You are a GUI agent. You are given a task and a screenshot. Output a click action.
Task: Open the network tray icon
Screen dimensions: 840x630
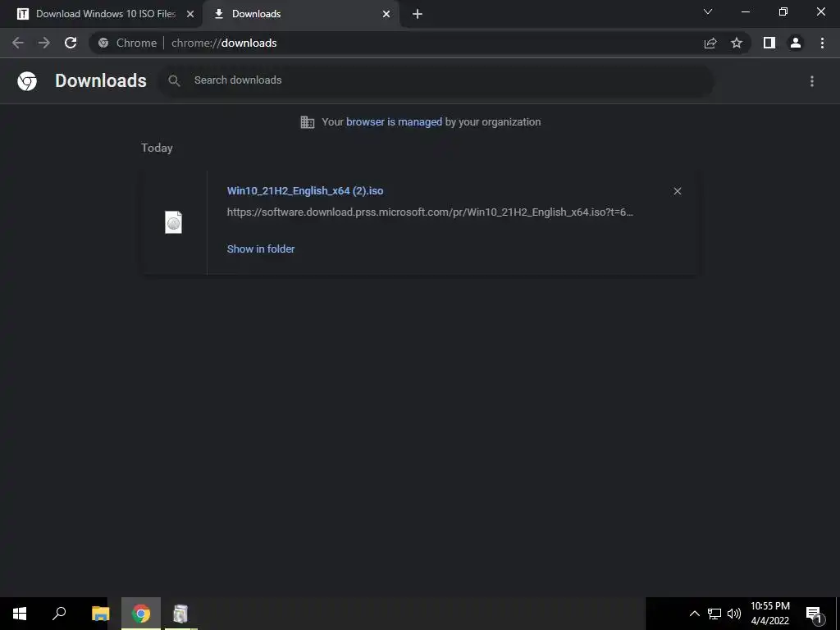pyautogui.click(x=714, y=614)
